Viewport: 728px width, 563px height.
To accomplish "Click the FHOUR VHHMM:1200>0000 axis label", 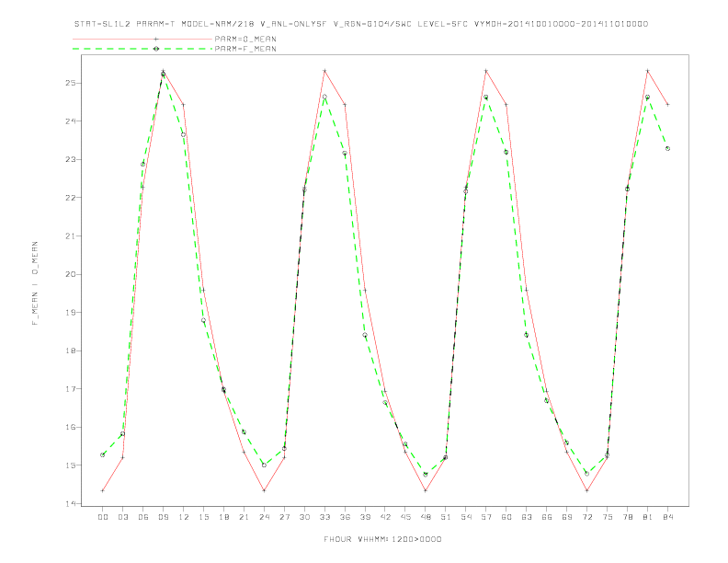I will coord(382,539).
